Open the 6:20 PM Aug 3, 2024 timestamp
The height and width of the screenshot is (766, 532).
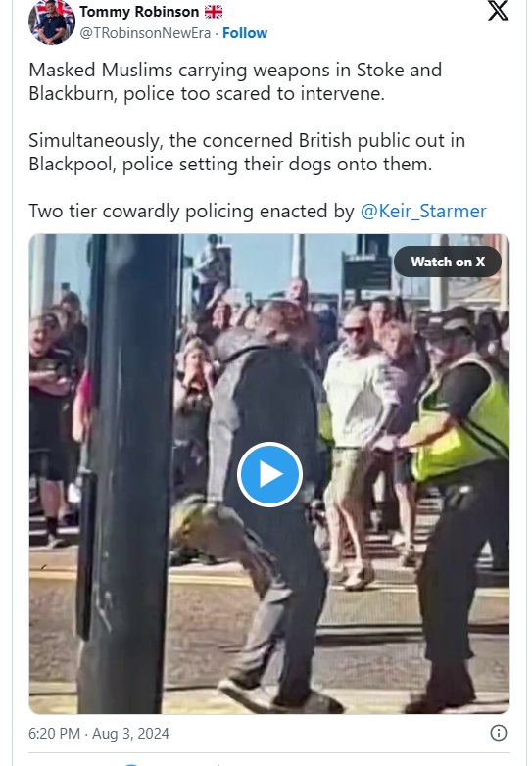click(x=99, y=734)
